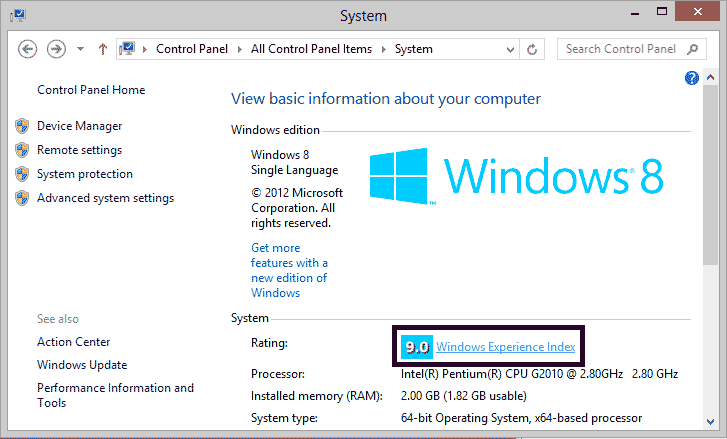Select All Control Panel Items breadcrumb
This screenshot has width=727, height=439.
(311, 49)
